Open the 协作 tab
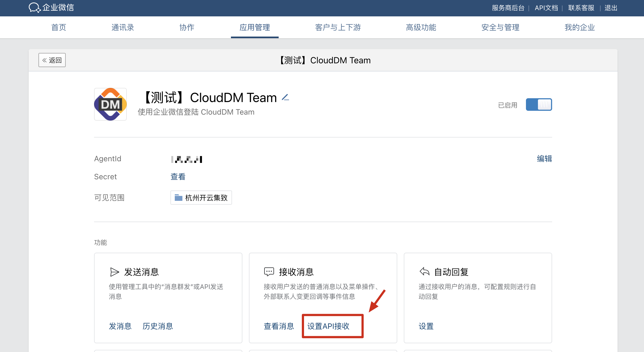644x352 pixels. point(187,27)
